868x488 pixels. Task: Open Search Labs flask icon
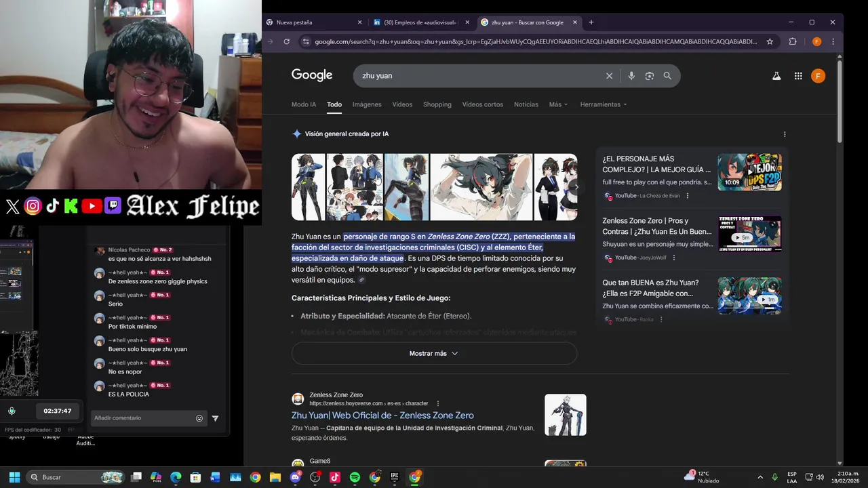click(x=776, y=76)
